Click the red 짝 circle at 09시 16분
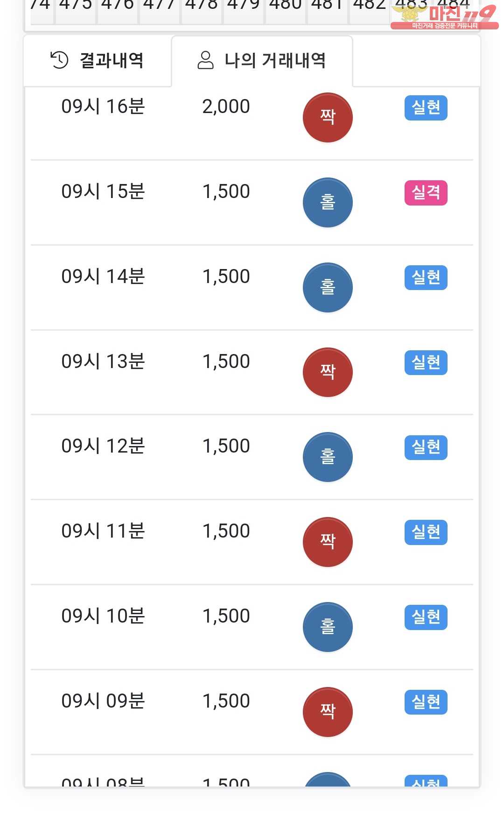Screen dimensions: 504x822 (328, 117)
